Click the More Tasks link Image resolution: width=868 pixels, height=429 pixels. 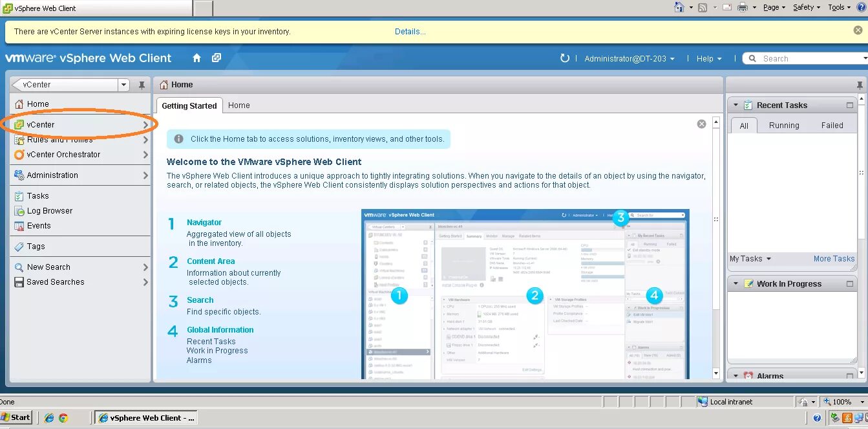pos(834,259)
